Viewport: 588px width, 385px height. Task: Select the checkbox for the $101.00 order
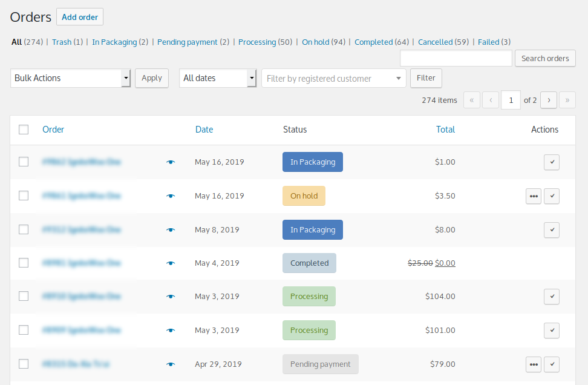(24, 330)
